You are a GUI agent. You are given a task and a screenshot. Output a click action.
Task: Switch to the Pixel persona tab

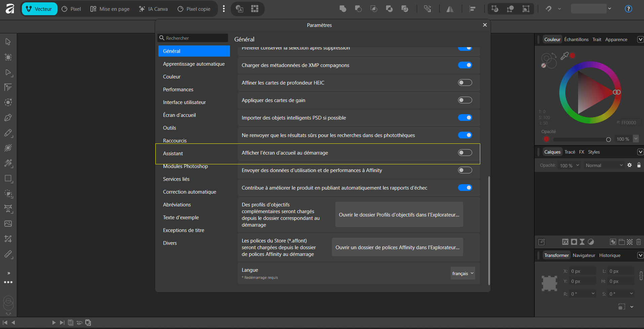tap(71, 9)
